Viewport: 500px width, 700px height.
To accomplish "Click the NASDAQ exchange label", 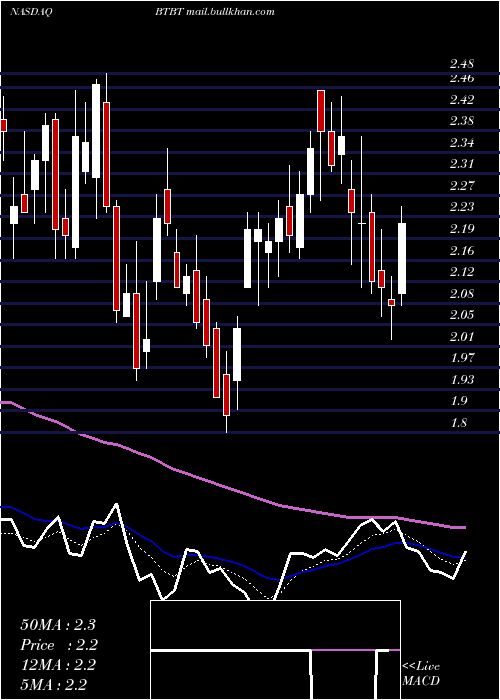I will click(31, 12).
